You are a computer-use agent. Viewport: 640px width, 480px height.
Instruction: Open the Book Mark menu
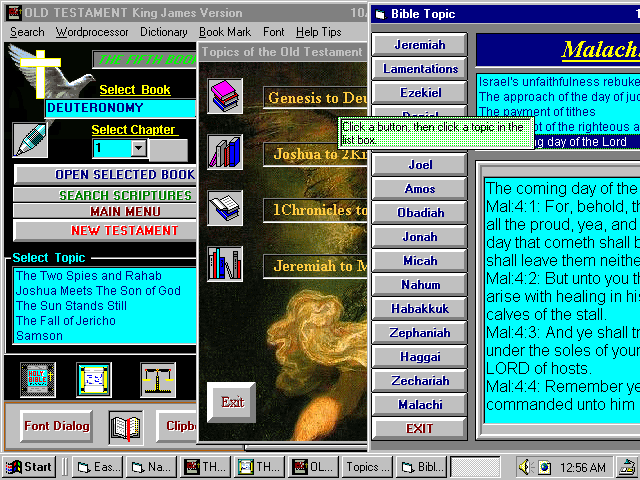(x=225, y=32)
